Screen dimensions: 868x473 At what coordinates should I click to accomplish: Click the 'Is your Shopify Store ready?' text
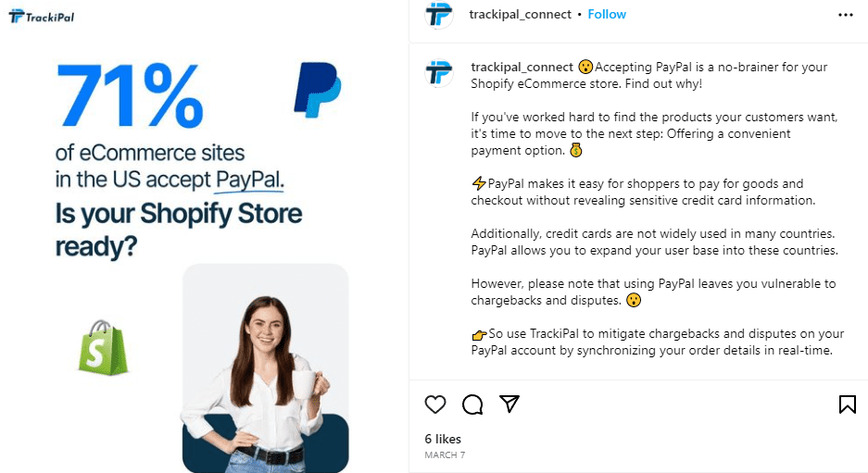pos(178,230)
